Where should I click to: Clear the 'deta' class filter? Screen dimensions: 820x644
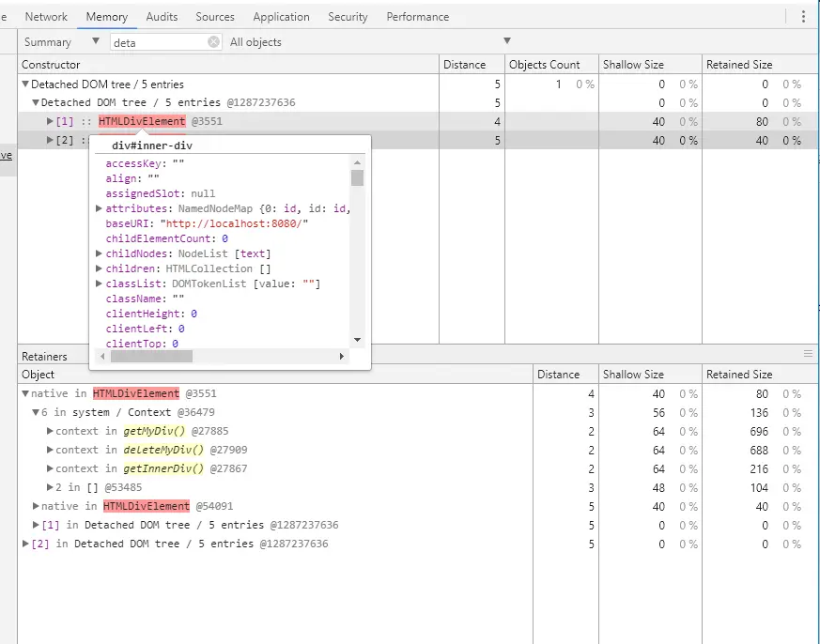[213, 42]
